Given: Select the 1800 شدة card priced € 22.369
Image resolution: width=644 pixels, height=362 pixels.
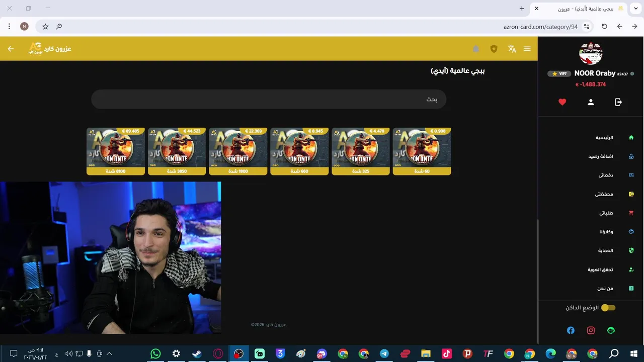Looking at the screenshot, I should coord(238,151).
